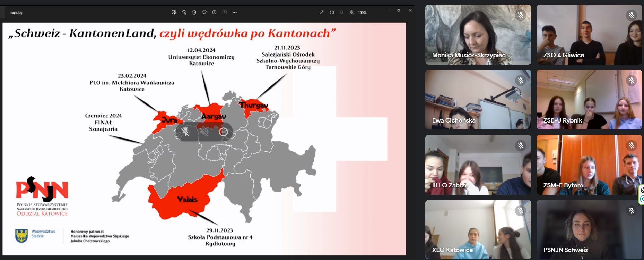Rotate the mapa.jpg image
Screen dimensions: 644x260
tap(184, 12)
